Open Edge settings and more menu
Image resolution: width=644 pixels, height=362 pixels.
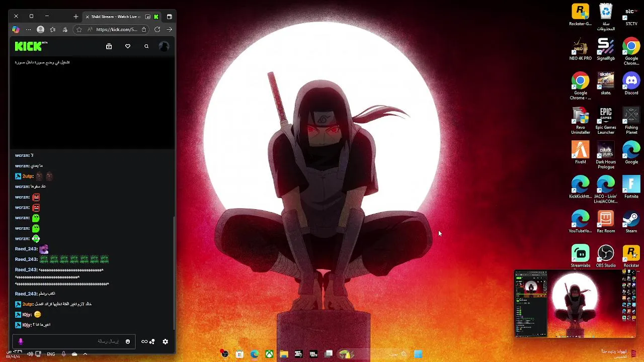click(29, 30)
